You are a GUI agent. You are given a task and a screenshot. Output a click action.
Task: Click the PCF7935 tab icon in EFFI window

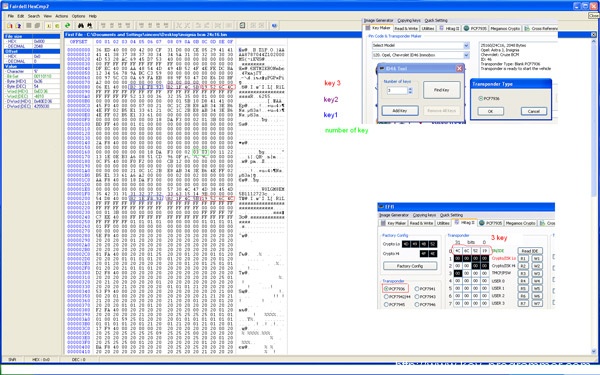[x=482, y=223]
